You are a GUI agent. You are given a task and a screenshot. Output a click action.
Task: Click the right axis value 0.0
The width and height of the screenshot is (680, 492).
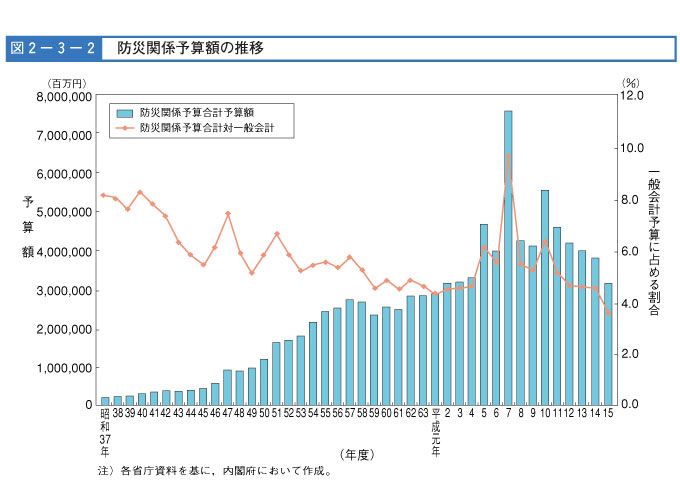[630, 404]
